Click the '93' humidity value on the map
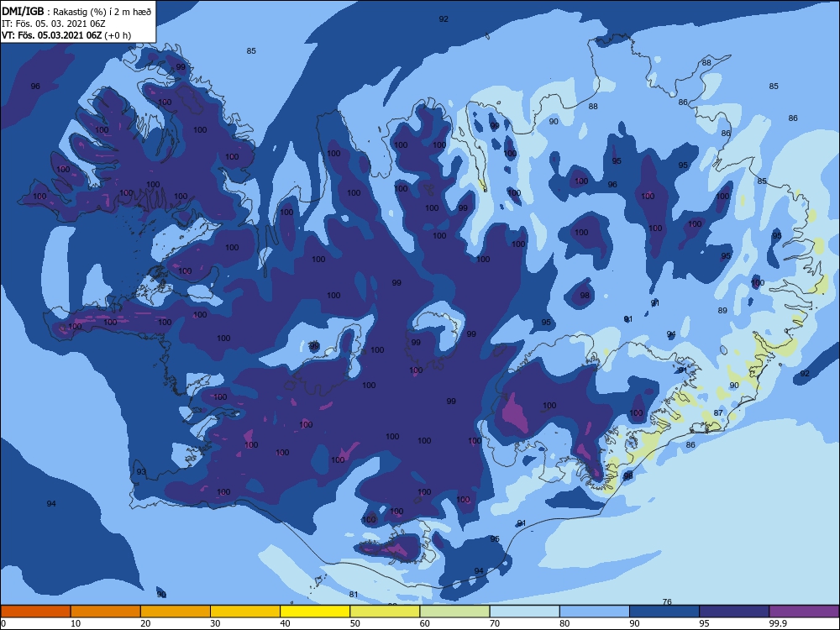This screenshot has width=840, height=630. (x=141, y=472)
